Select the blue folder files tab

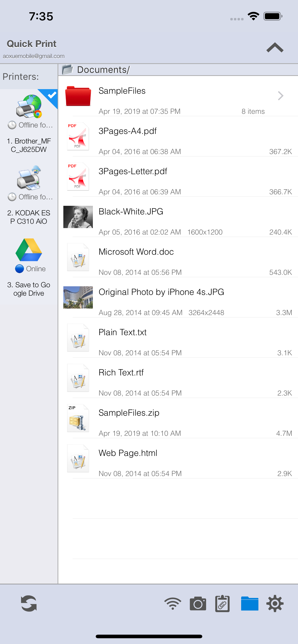tap(250, 604)
